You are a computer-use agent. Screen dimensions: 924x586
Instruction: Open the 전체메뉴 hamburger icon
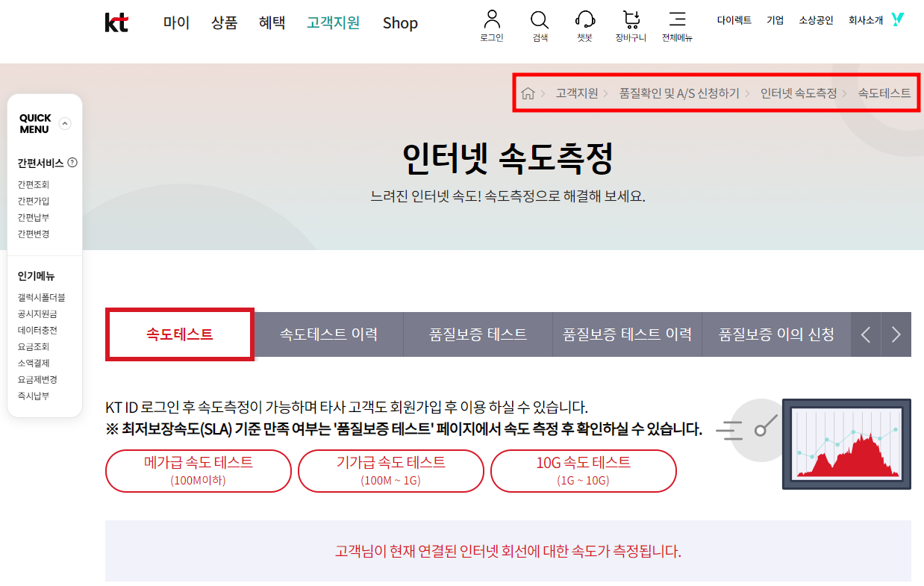click(677, 19)
